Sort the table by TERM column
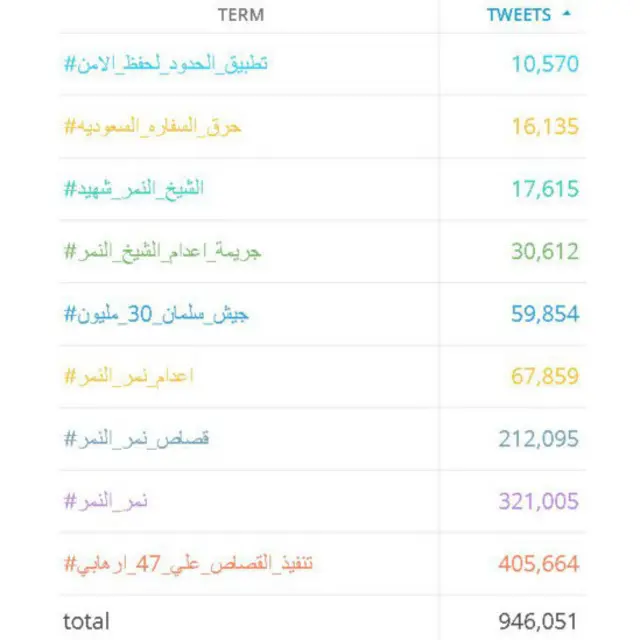Image resolution: width=640 pixels, height=640 pixels. coord(240,15)
